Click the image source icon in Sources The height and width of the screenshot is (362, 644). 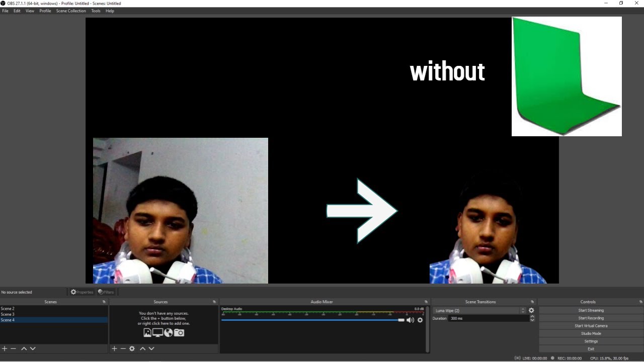pyautogui.click(x=147, y=332)
